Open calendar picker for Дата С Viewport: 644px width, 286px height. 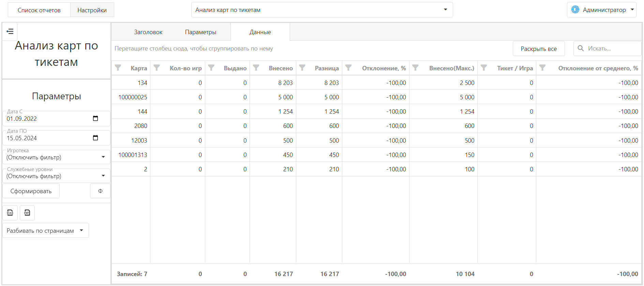coord(95,118)
